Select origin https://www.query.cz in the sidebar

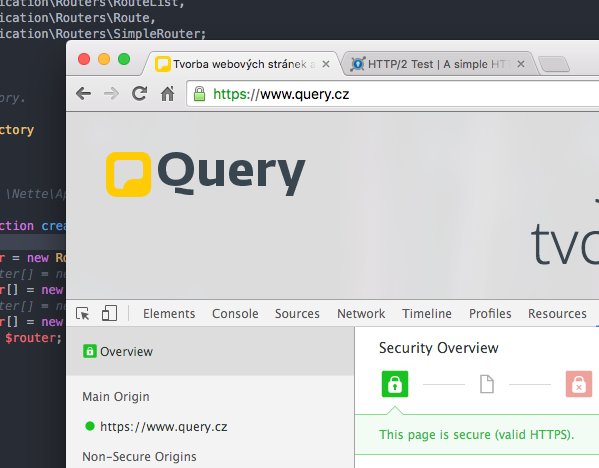click(164, 426)
